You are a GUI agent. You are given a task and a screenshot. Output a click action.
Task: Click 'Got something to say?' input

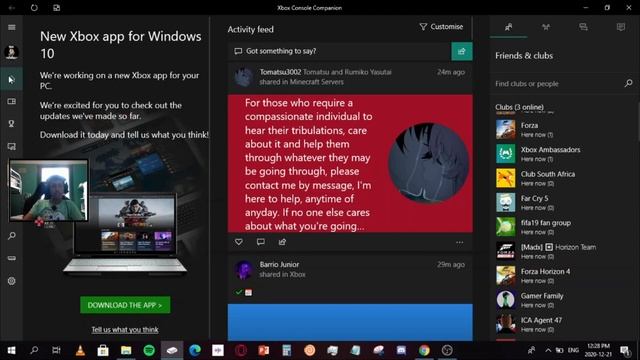tap(340, 51)
